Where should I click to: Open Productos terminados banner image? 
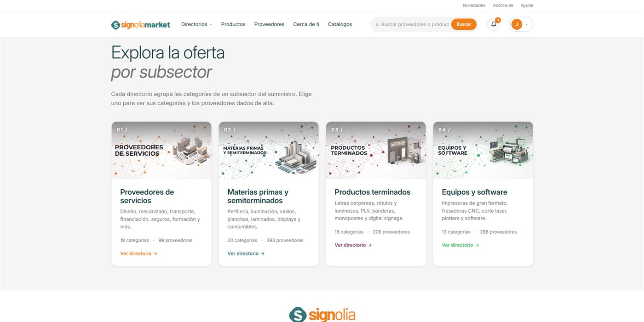click(x=376, y=150)
